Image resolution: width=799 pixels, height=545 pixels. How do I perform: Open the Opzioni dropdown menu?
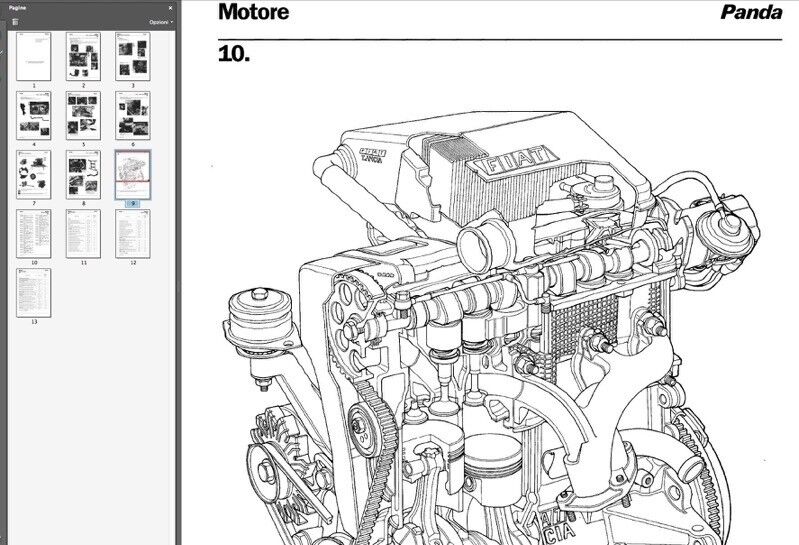coord(160,20)
